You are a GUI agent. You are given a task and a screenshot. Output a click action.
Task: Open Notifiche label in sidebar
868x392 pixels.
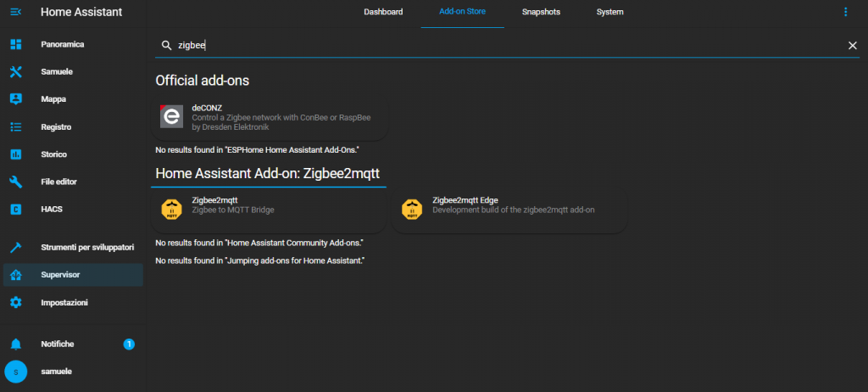click(x=57, y=344)
